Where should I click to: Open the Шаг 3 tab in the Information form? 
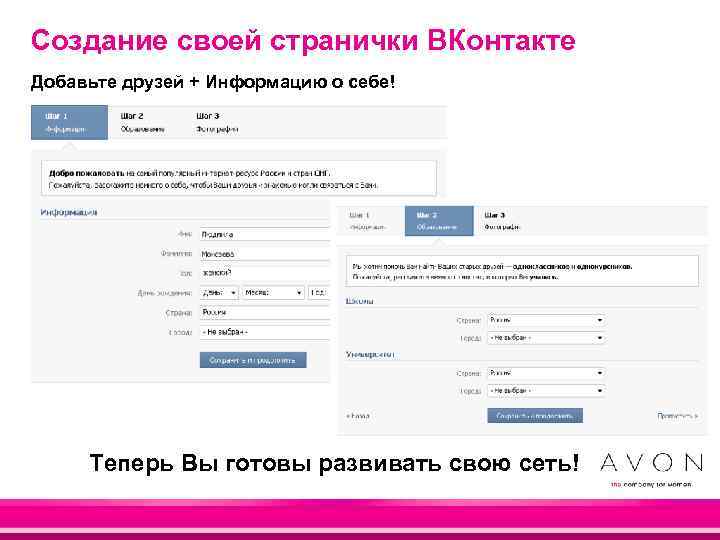(x=217, y=123)
